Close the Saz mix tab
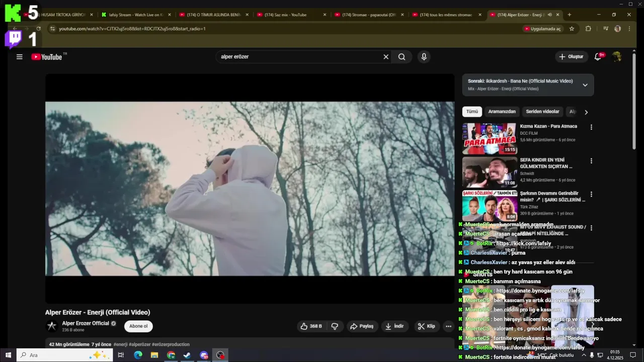Viewport: 644px width, 362px height. click(x=324, y=15)
